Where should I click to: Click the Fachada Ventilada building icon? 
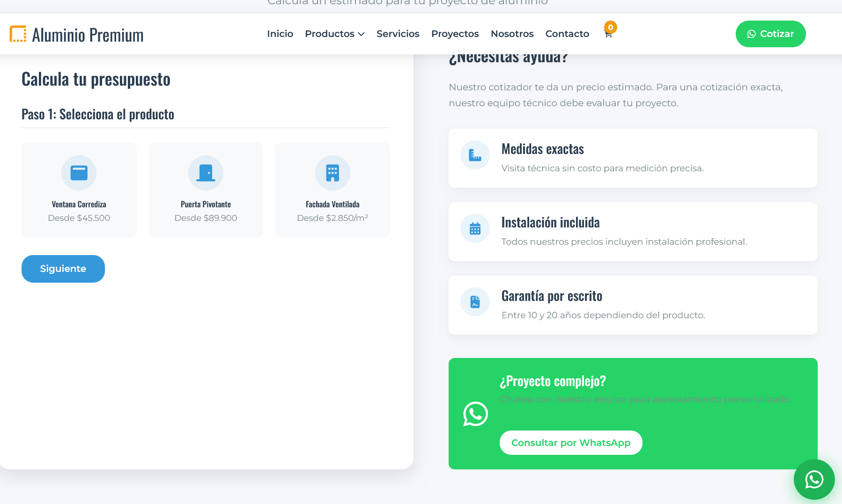tap(332, 173)
